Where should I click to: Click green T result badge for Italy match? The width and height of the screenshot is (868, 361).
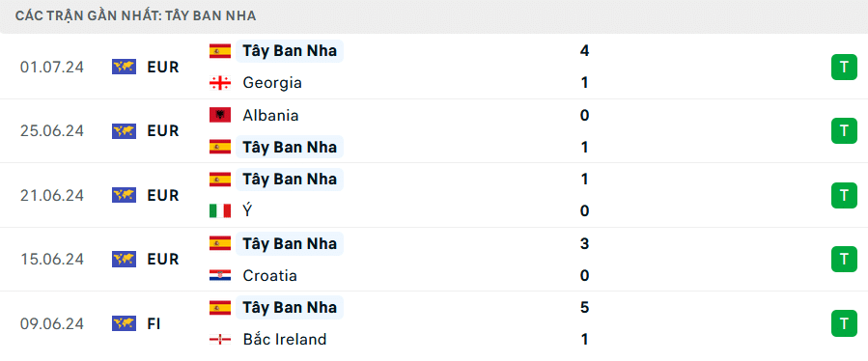tap(844, 195)
